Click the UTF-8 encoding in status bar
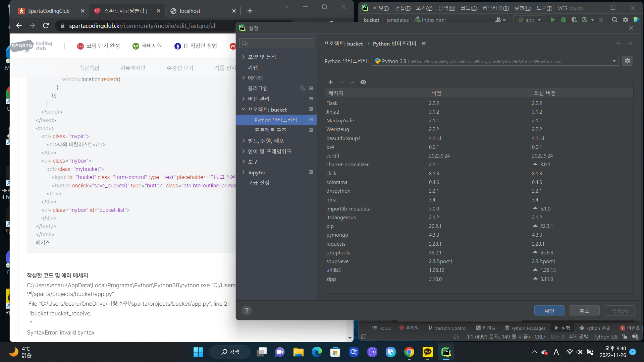This screenshot has width=644, height=362. tap(557, 337)
